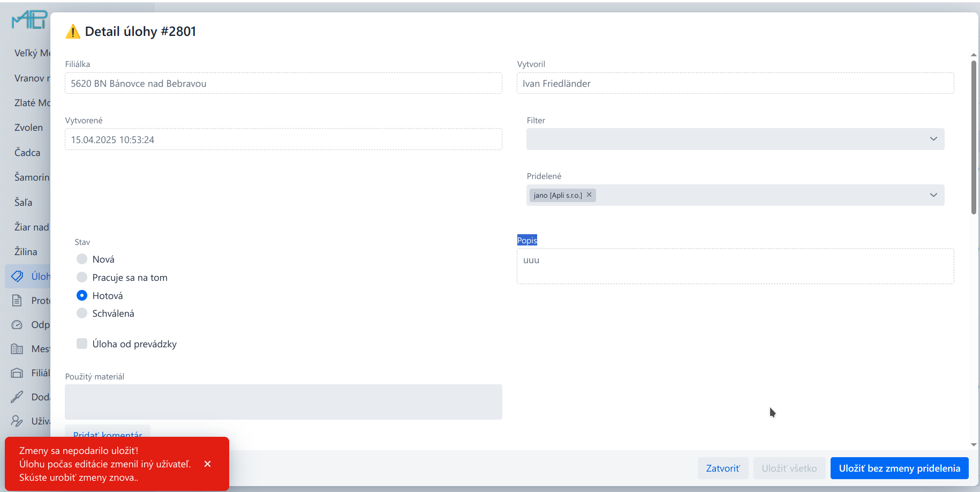
Task: Open Šamorín in the sidebar
Action: pos(32,177)
